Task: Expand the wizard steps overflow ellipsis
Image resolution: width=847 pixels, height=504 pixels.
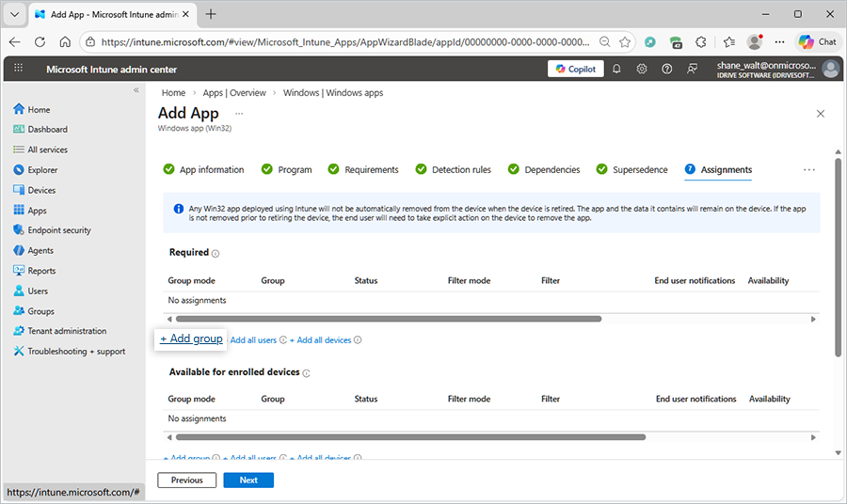Action: point(808,170)
